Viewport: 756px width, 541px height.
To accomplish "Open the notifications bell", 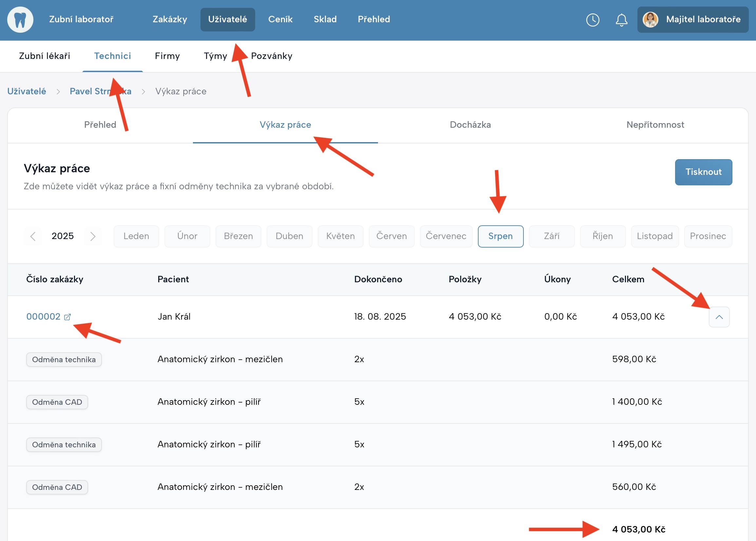I will pos(621,20).
